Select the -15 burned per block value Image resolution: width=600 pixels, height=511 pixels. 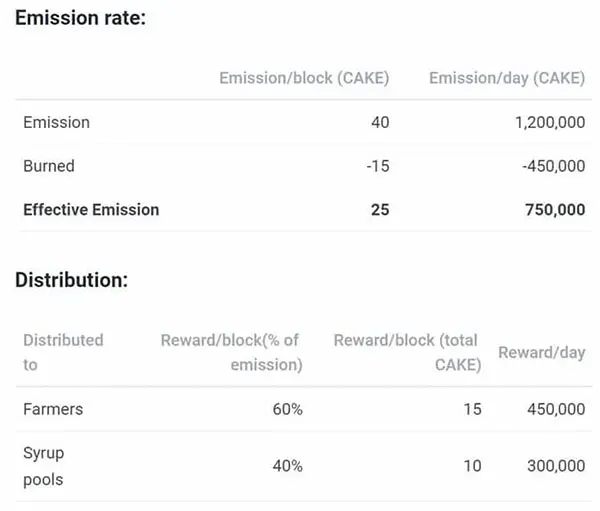[377, 166]
